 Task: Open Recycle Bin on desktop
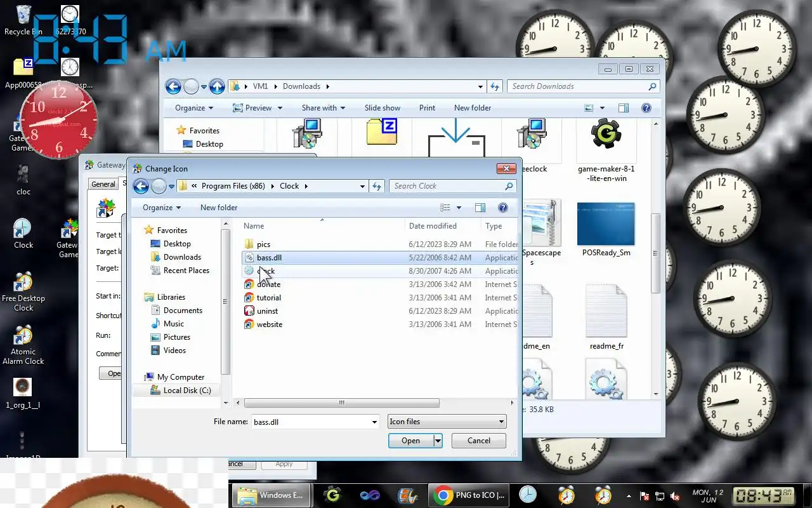tap(23, 20)
